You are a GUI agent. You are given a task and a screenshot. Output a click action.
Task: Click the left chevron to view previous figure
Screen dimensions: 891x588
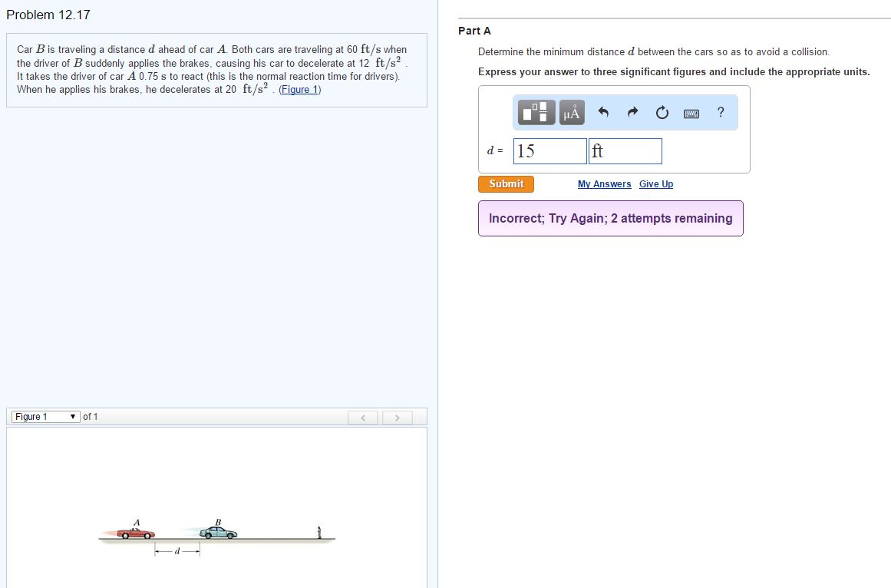363,417
